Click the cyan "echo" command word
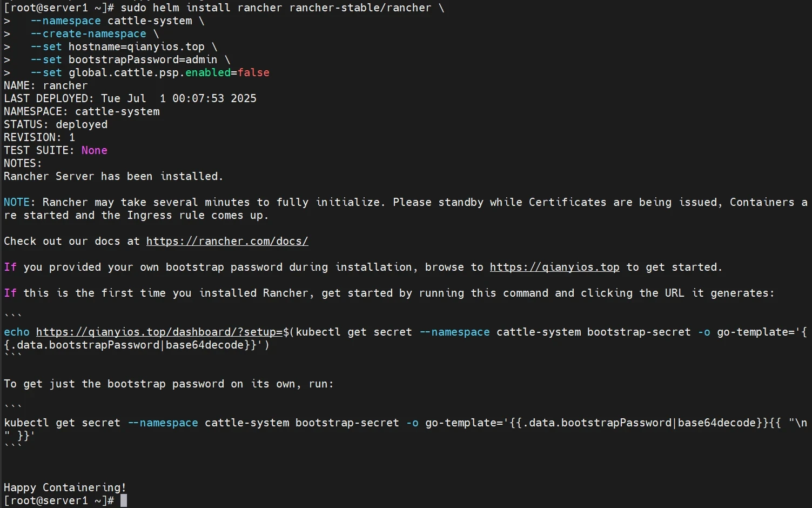This screenshot has width=812, height=508. tap(17, 332)
